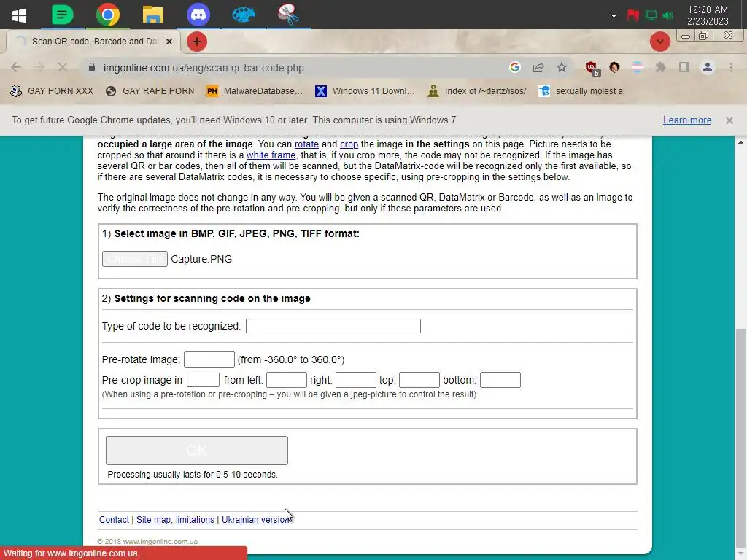Screen dimensions: 747x560
Task: Open the green notes app in taskbar
Action: point(63,15)
